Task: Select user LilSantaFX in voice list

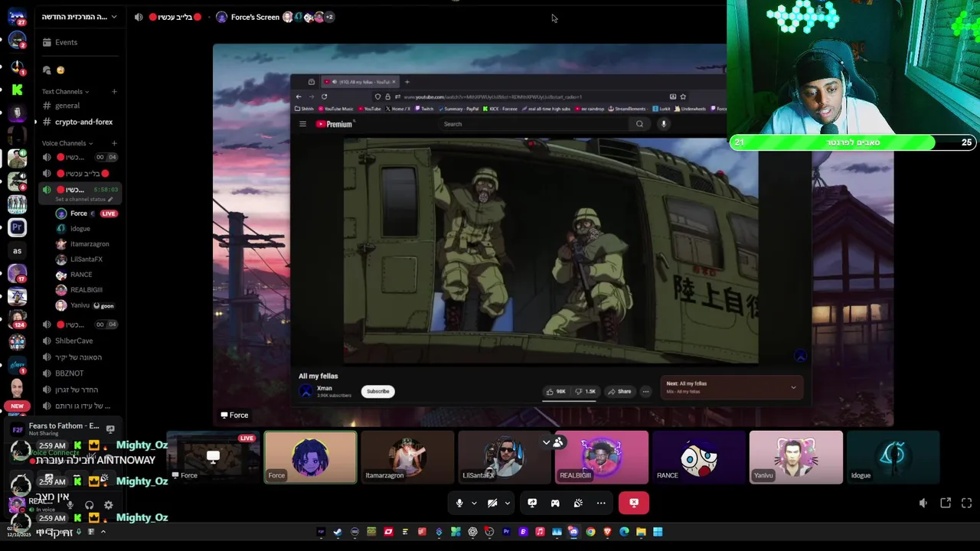Action: (x=86, y=259)
